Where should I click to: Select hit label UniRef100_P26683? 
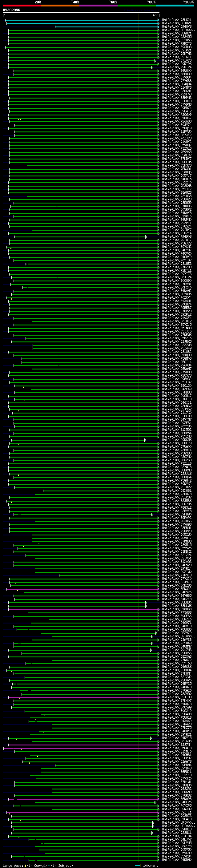[x=177, y=122]
